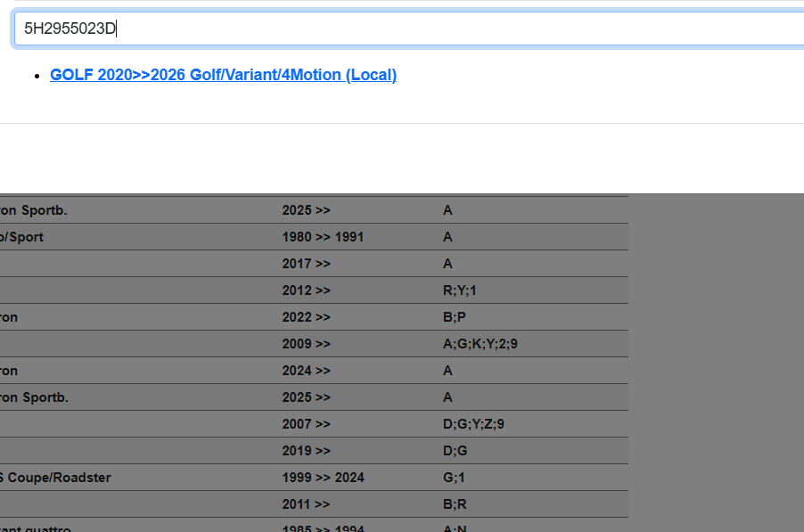This screenshot has width=804, height=532.
Task: Click the B;P code cell
Action: pyautogui.click(x=455, y=317)
